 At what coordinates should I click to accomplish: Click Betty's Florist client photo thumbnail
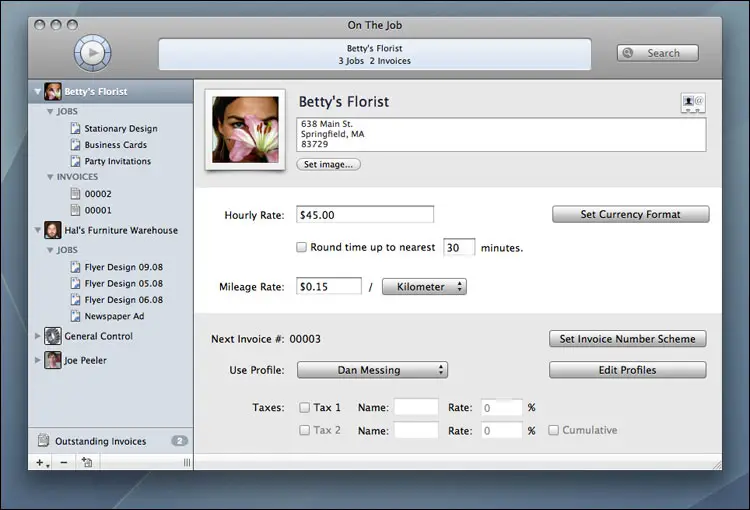(245, 130)
